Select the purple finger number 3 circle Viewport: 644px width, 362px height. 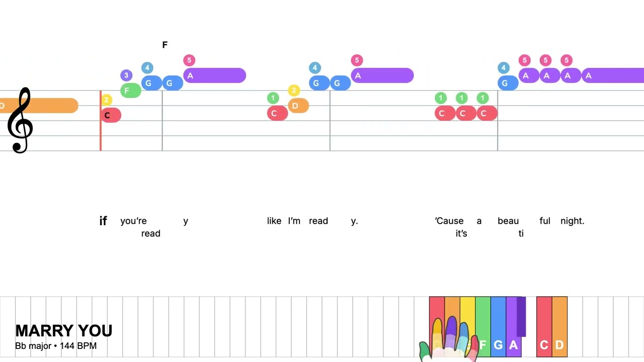[x=126, y=75]
